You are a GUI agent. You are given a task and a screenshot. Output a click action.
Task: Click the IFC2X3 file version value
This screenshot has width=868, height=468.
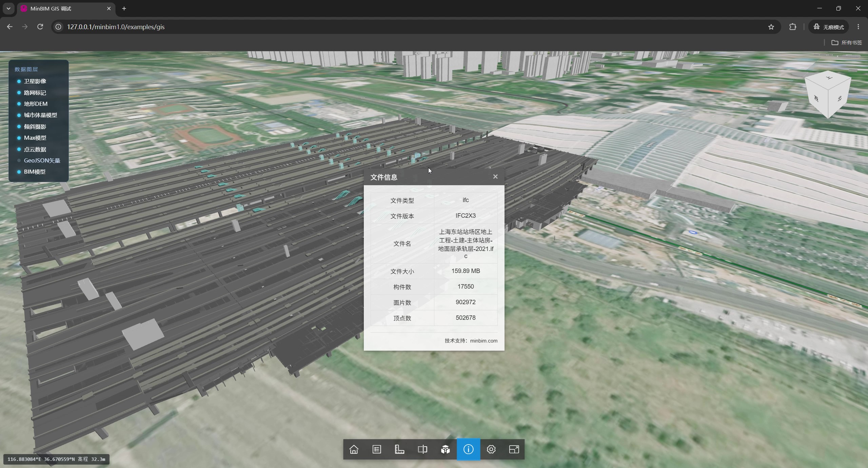coord(466,216)
